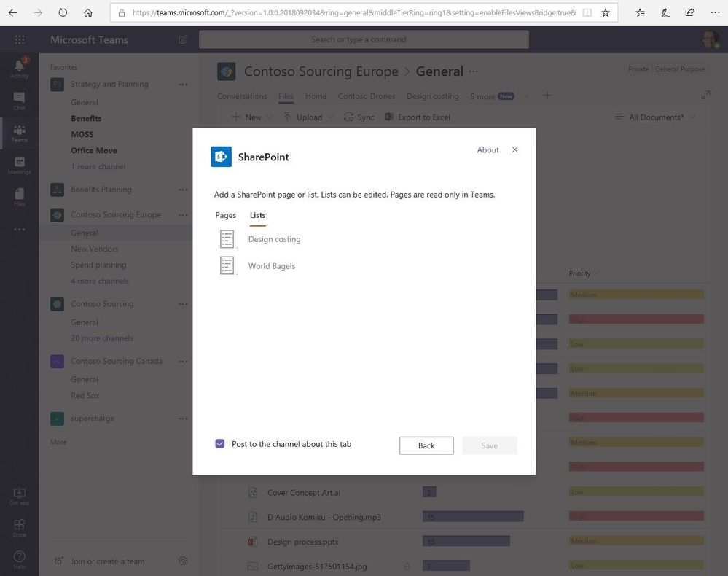Open the Files channel tab
Viewport: 728px width, 576px height.
[x=286, y=96]
